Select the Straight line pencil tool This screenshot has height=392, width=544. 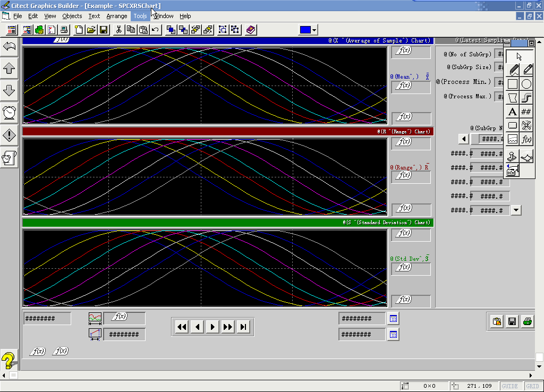[x=526, y=70]
